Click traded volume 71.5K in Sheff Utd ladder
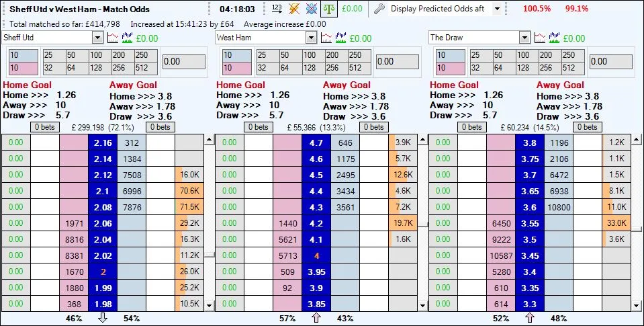Image resolution: width=644 pixels, height=326 pixels. 189,207
